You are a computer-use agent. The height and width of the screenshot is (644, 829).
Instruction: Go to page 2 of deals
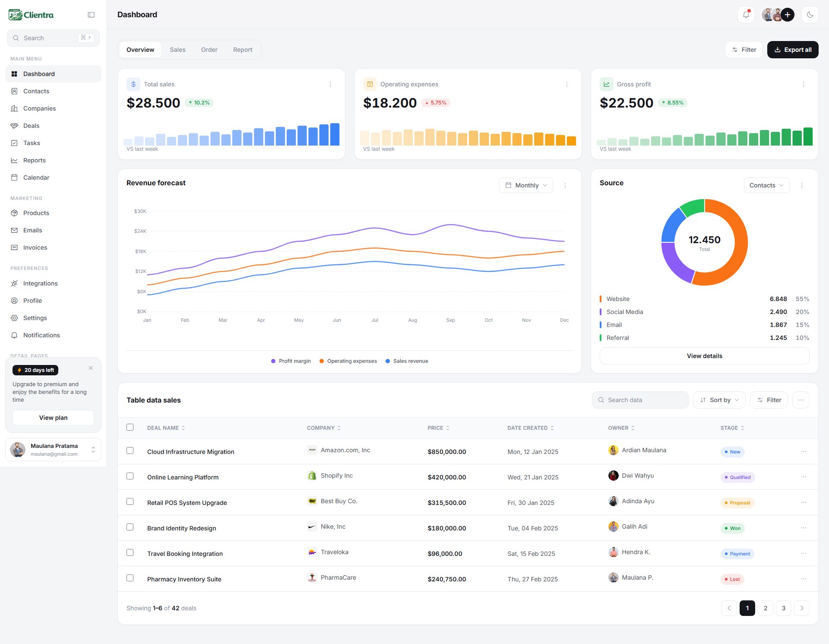tap(766, 608)
